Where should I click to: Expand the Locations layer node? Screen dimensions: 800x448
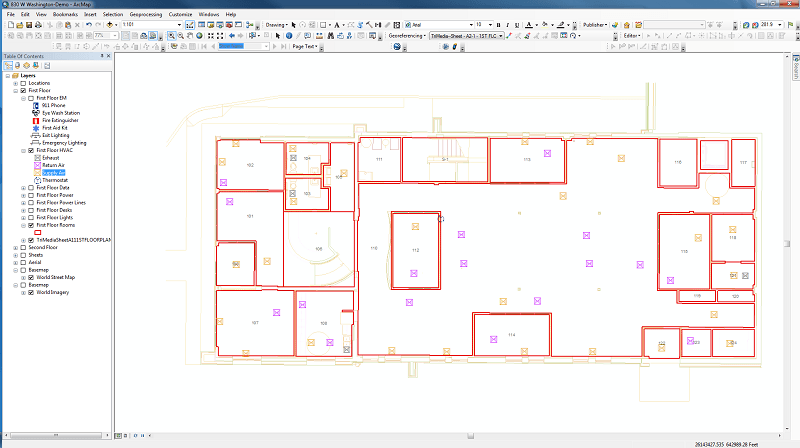15,83
